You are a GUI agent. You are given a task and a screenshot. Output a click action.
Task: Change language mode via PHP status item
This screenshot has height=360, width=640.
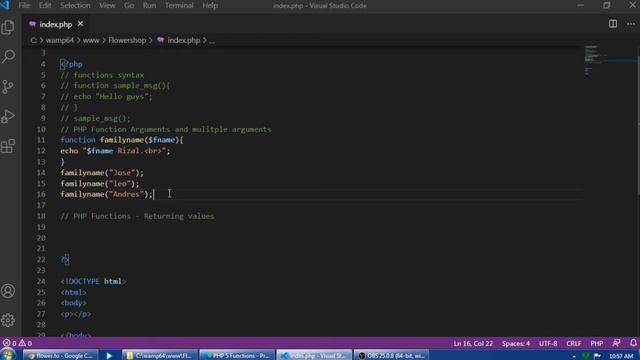click(x=597, y=343)
